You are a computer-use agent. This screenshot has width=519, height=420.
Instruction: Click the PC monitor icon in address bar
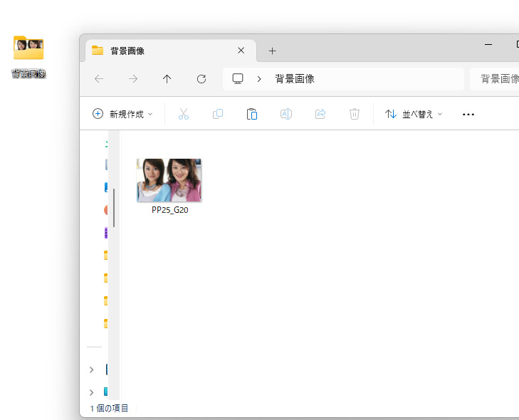point(238,79)
